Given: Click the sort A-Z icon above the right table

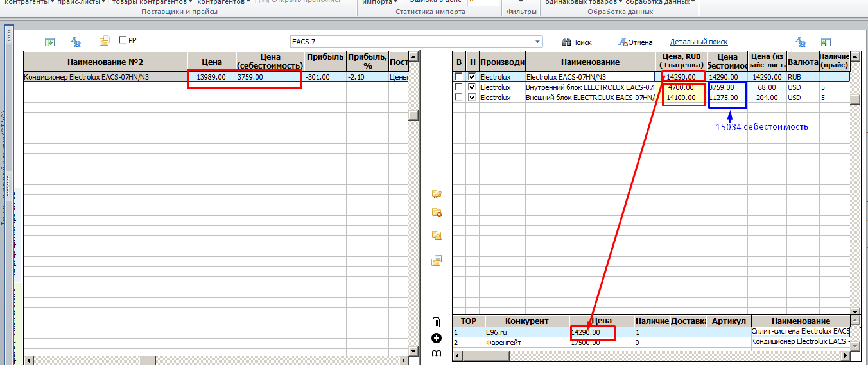Looking at the screenshot, I should click(801, 42).
